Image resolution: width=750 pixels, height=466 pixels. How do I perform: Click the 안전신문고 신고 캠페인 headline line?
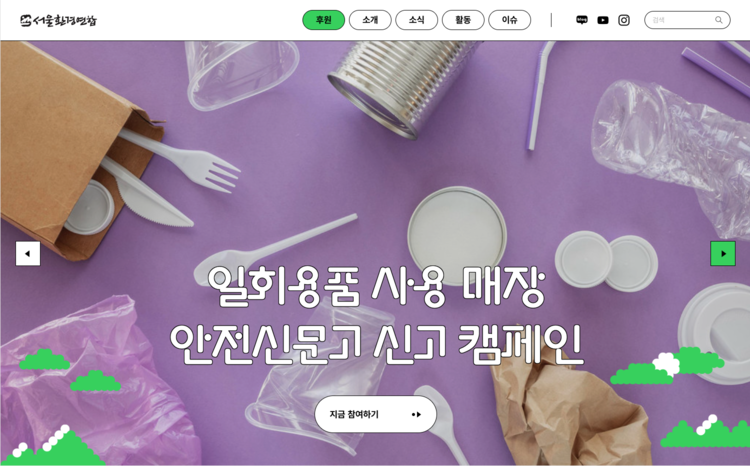pos(376,344)
